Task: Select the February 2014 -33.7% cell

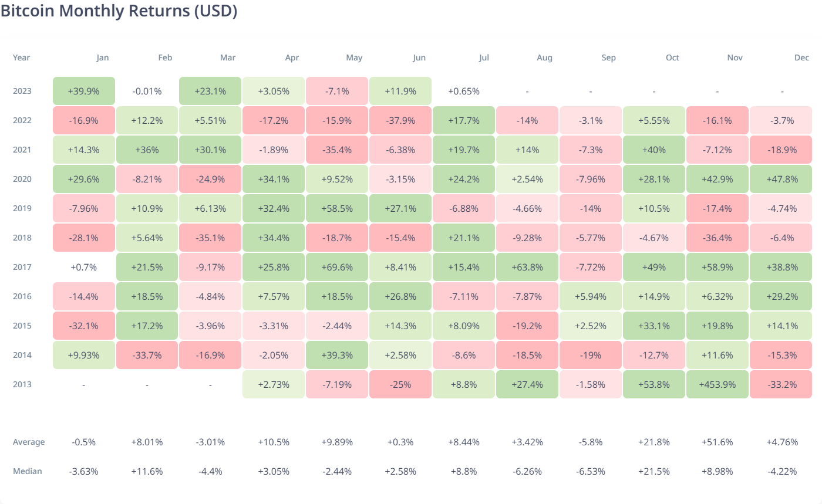Action: coord(147,355)
